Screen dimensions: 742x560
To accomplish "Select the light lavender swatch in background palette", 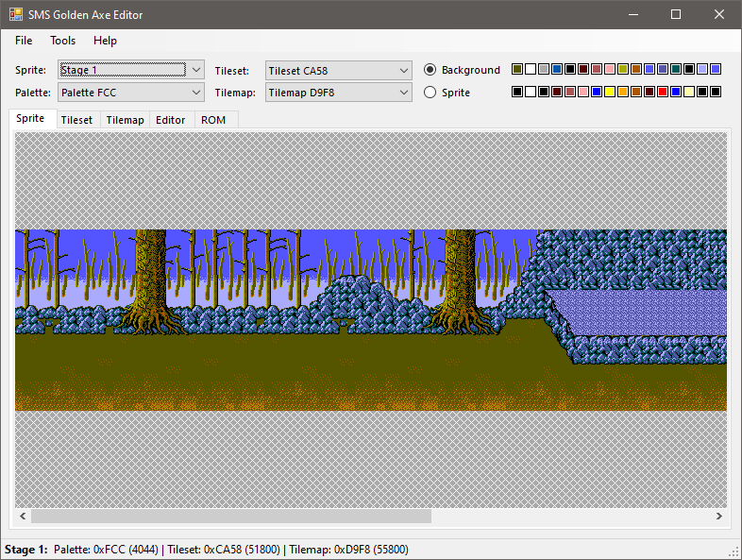I will [x=702, y=69].
